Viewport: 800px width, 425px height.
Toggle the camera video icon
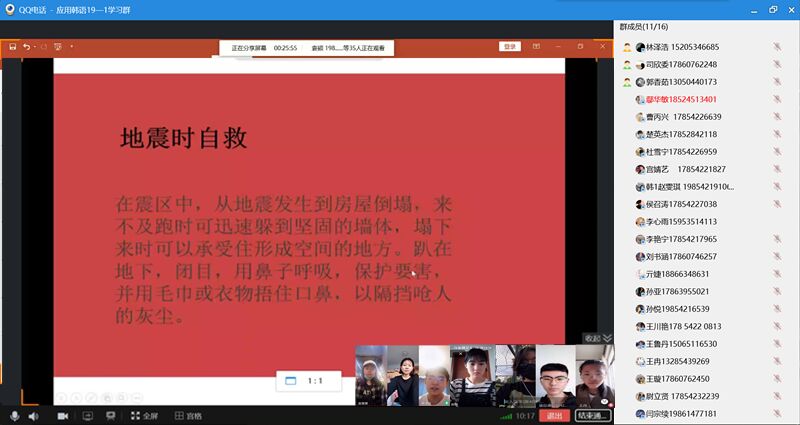coord(62,415)
